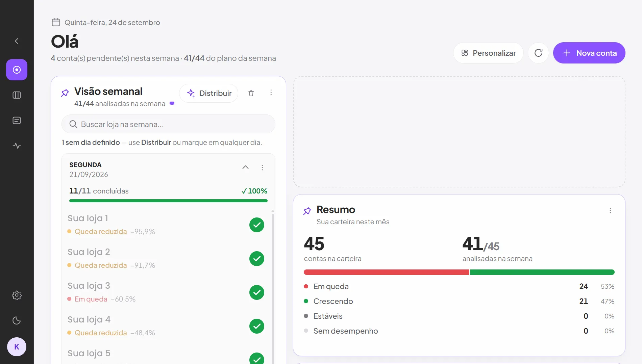Unpin the Resumo card

tap(307, 211)
